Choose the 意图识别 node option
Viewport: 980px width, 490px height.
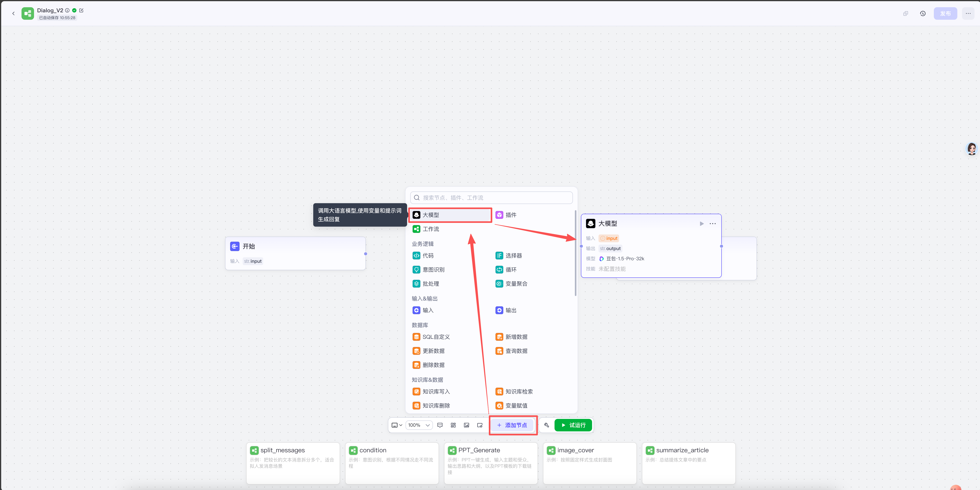pyautogui.click(x=433, y=269)
